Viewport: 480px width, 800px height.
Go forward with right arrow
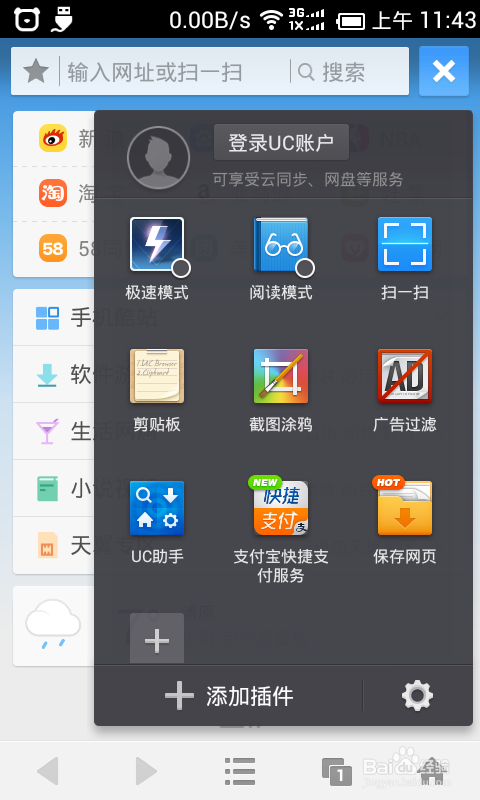click(145, 771)
